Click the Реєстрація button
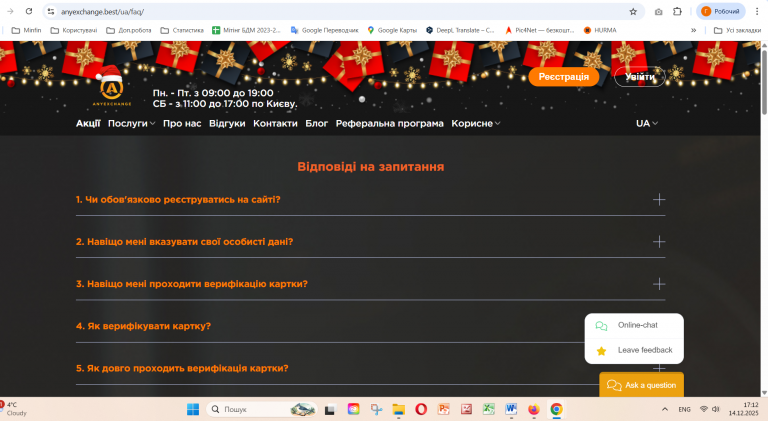The image size is (768, 421). [564, 77]
